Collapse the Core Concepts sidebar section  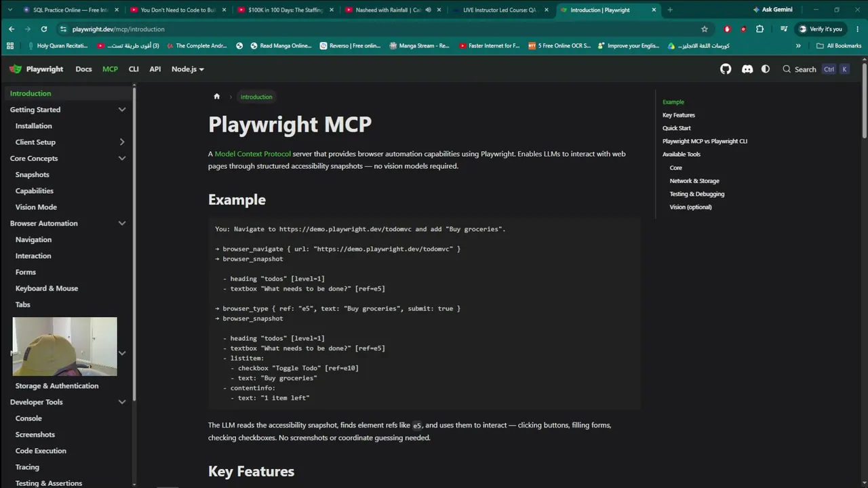point(122,159)
